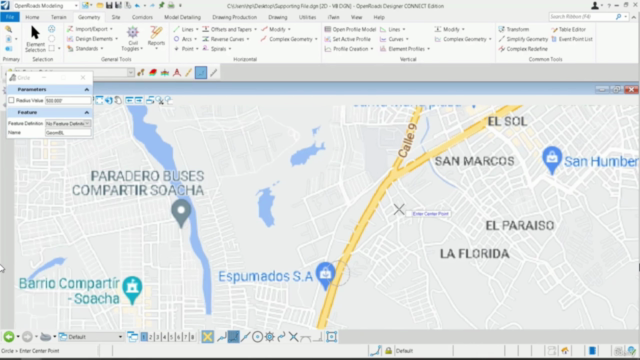Click the red letter A feature icon
This screenshot has width=640, height=360.
176,73
